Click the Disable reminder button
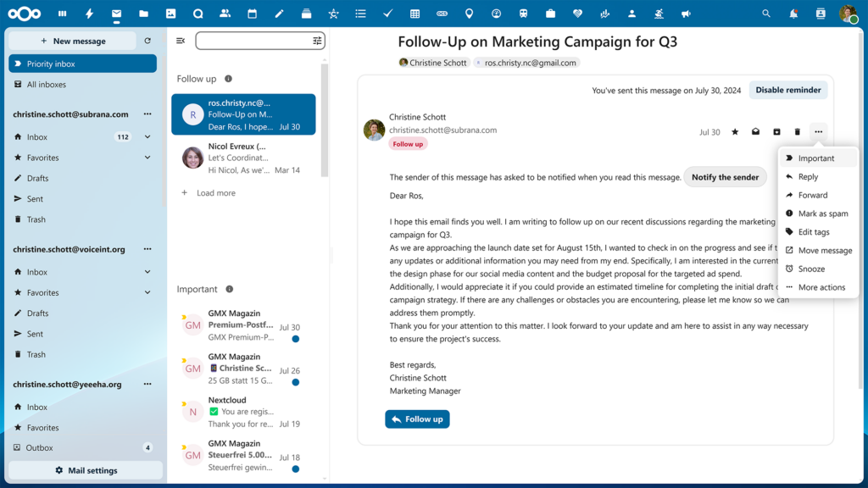The height and width of the screenshot is (488, 868). pyautogui.click(x=787, y=89)
